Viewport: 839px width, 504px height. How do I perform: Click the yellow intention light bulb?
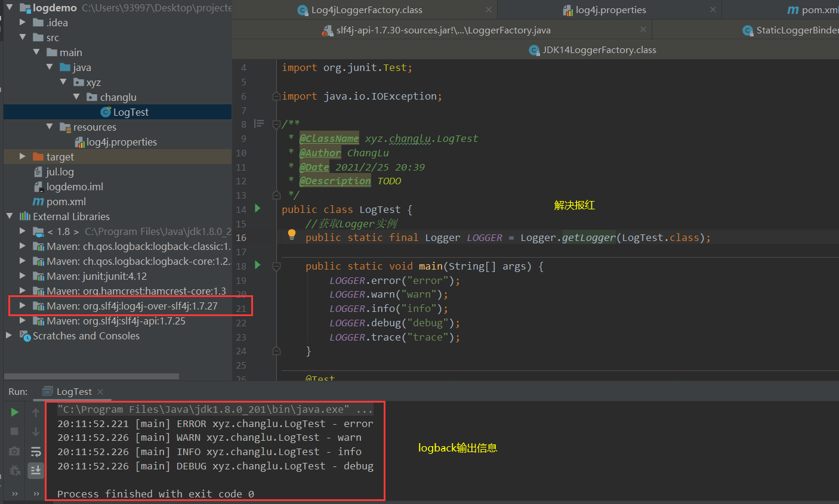292,235
